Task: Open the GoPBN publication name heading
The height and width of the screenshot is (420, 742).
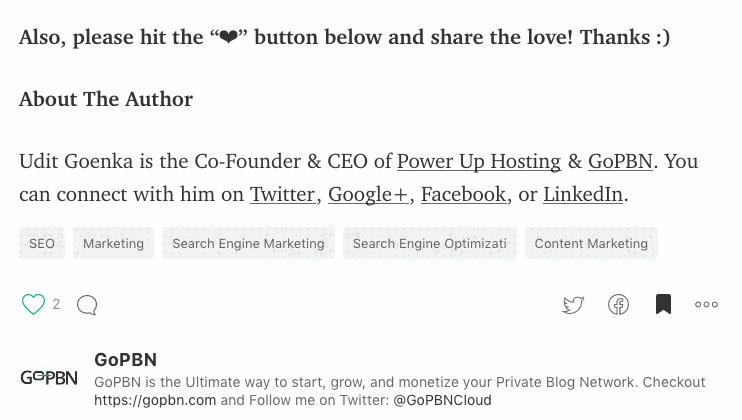Action: 125,360
